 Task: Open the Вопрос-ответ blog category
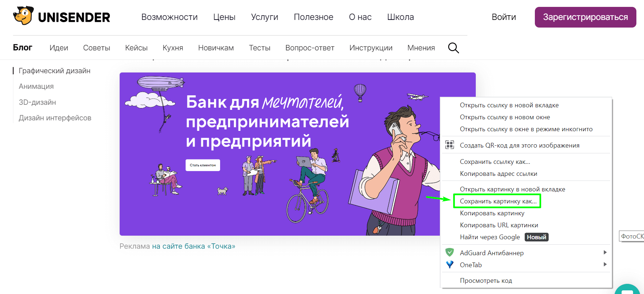310,48
